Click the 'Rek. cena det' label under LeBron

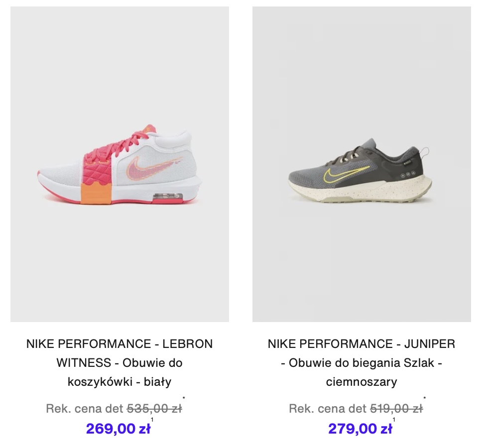click(85, 409)
